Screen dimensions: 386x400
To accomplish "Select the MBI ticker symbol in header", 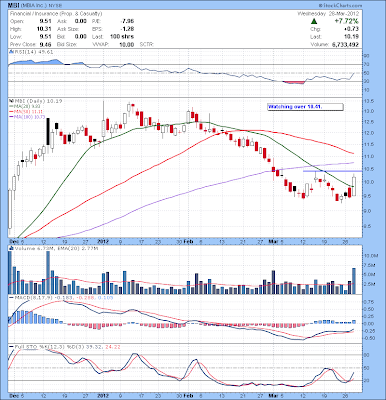I will point(14,6).
